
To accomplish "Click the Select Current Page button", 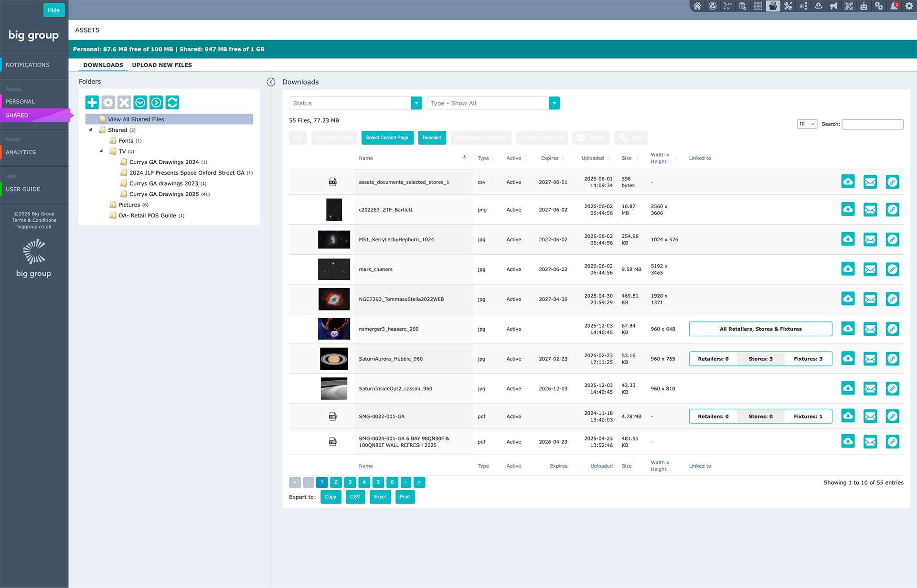I will pos(387,138).
